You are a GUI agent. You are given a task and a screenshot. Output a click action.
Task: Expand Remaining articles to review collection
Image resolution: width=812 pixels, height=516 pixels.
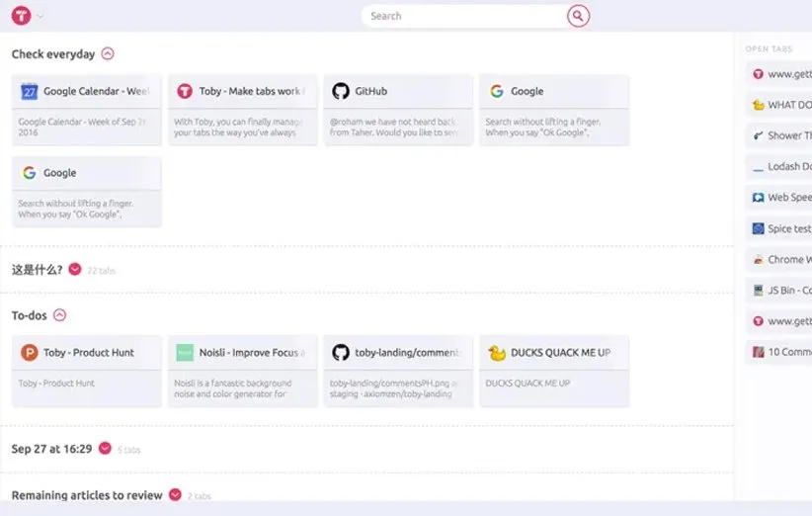pyautogui.click(x=175, y=495)
